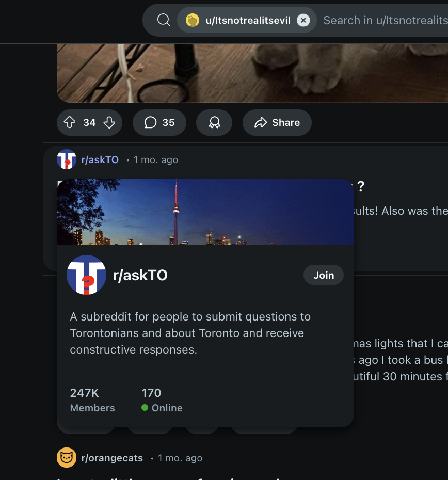Open the r/askTO link in post header
448x480 pixels.
pyautogui.click(x=100, y=159)
